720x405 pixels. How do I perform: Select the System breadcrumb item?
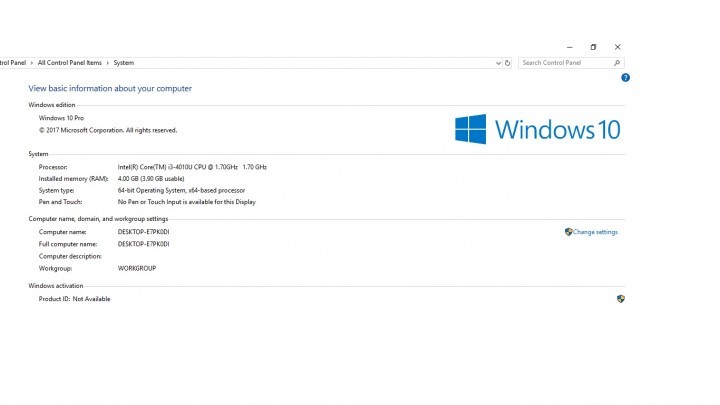tap(124, 63)
